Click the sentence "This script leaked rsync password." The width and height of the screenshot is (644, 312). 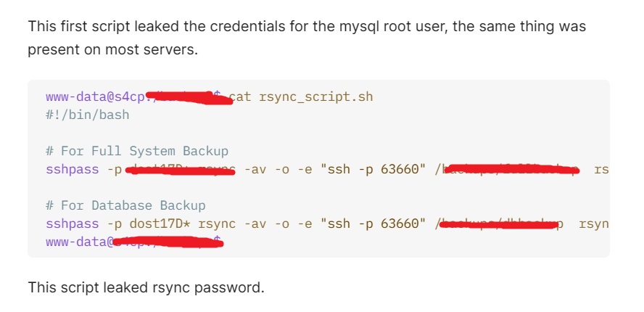coord(146,287)
